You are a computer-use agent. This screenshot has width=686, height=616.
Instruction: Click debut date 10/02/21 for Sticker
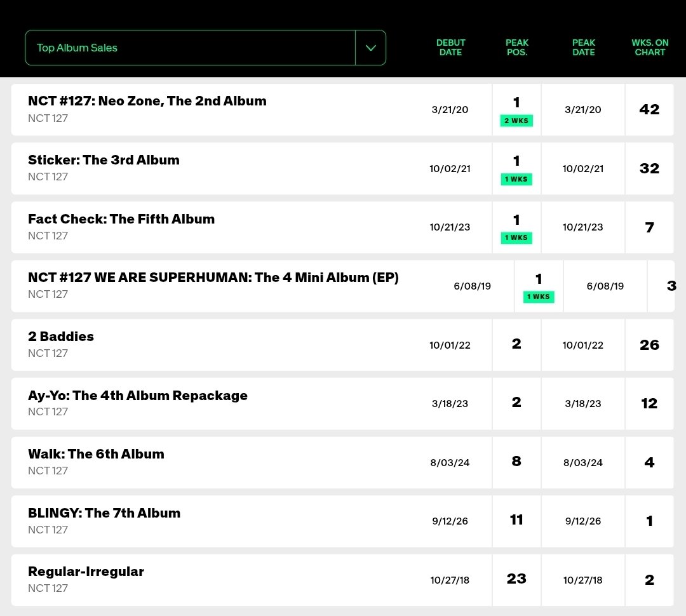pyautogui.click(x=450, y=169)
